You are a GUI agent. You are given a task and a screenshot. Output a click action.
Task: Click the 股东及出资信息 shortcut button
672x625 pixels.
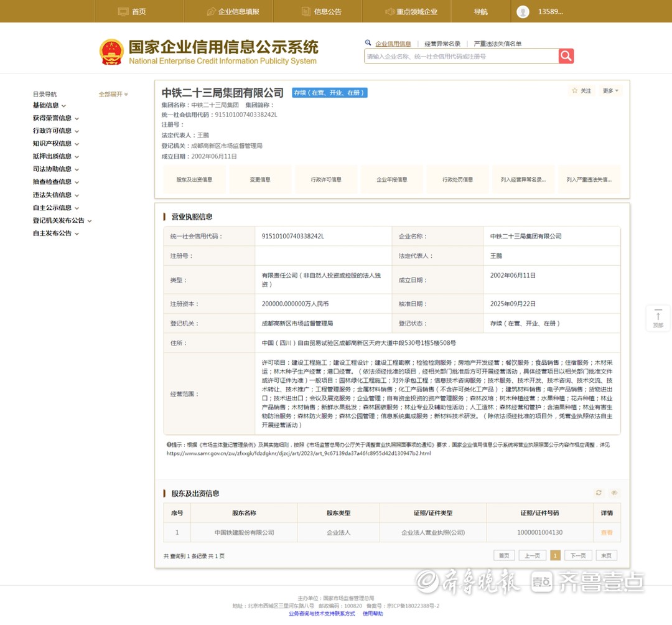pos(194,180)
